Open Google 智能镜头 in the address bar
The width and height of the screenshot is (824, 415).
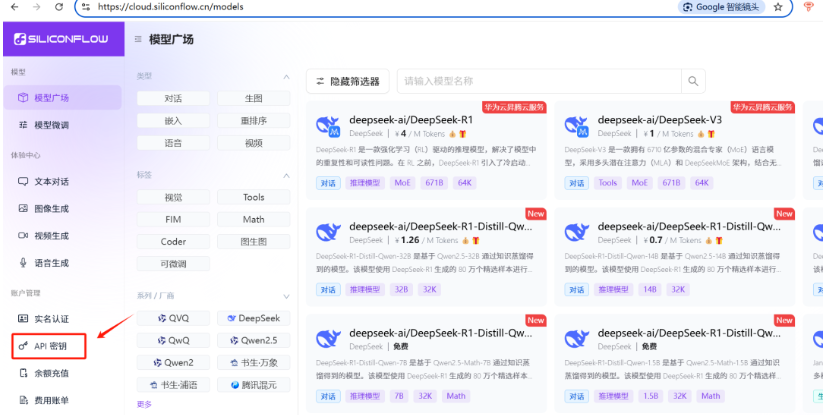tap(721, 7)
